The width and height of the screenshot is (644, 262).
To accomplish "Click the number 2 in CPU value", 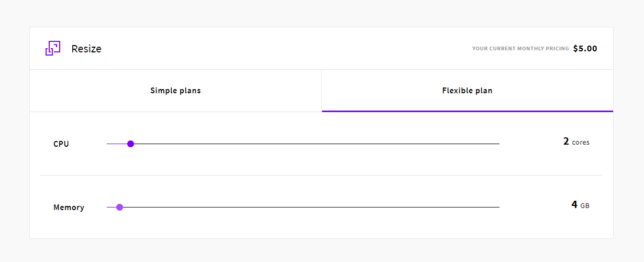I will 566,141.
